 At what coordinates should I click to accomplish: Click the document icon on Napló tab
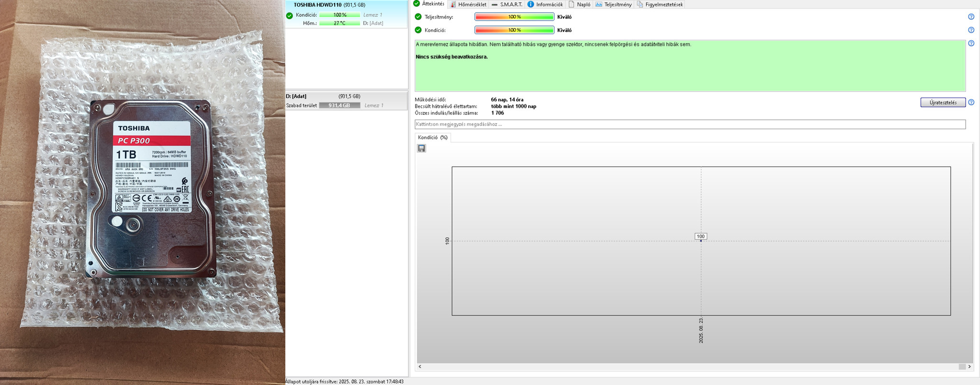click(571, 4)
